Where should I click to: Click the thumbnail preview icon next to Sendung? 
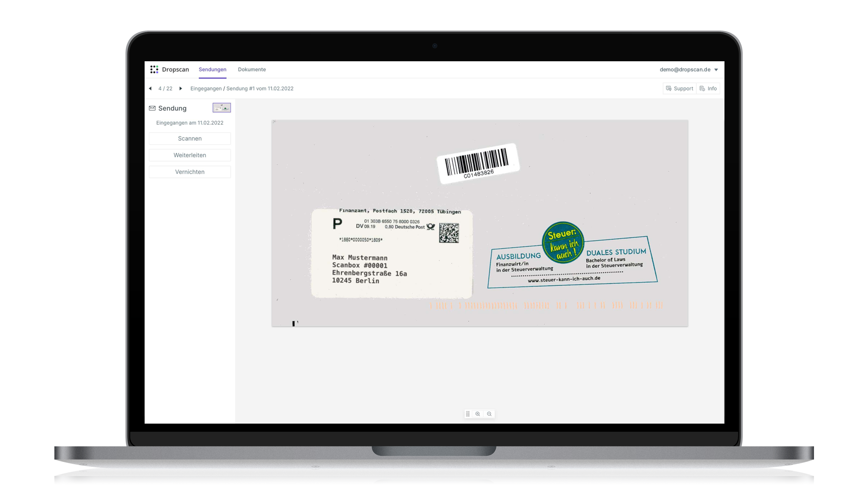222,108
